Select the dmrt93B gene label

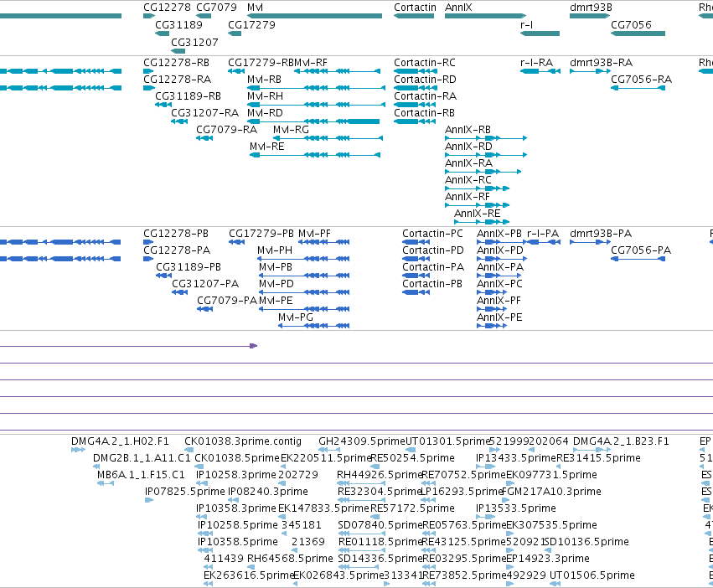click(x=591, y=8)
